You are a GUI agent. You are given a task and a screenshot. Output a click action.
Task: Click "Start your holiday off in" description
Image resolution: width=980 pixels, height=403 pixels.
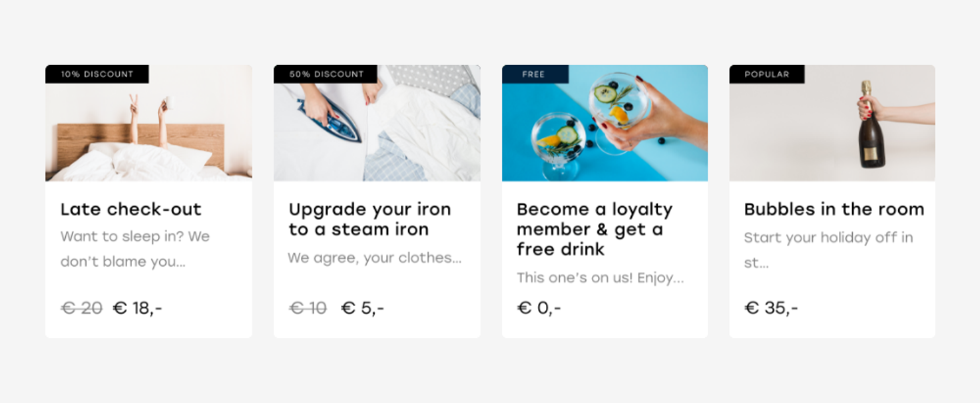pyautogui.click(x=828, y=238)
